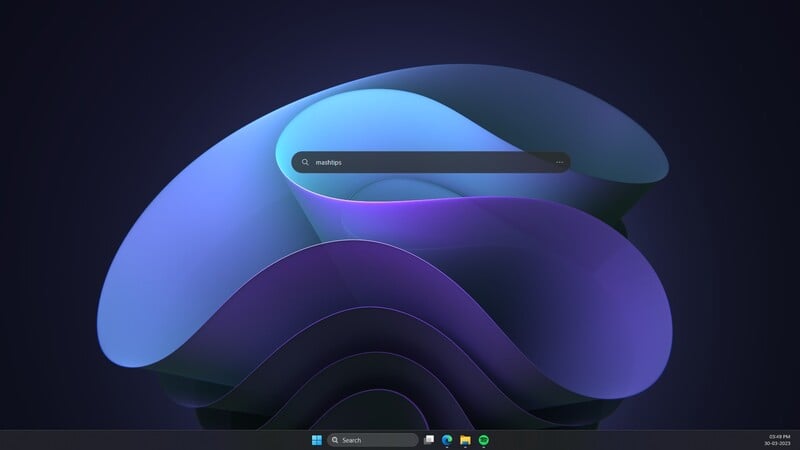Click the taskbar Search box

372,440
